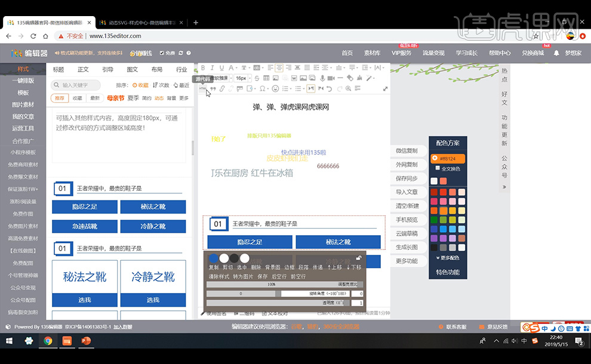This screenshot has height=364, width=591.
Task: Click refresh icon next to 免费 checkbox
Action: coord(181,53)
